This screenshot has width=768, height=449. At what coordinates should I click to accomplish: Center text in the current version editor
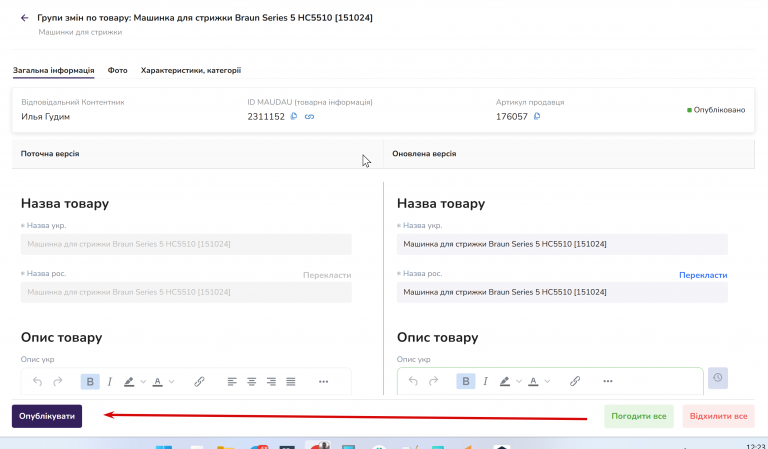click(252, 381)
